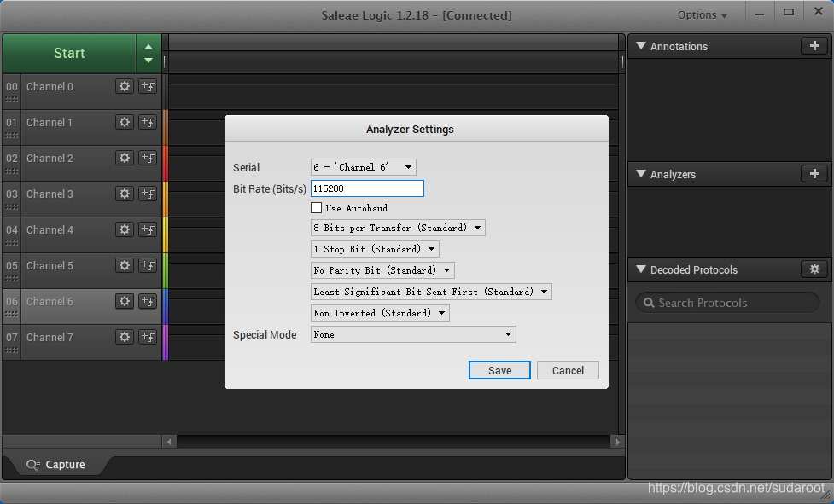Viewport: 834px width, 504px height.
Task: Set trigger edge for Channel 7
Action: (148, 337)
